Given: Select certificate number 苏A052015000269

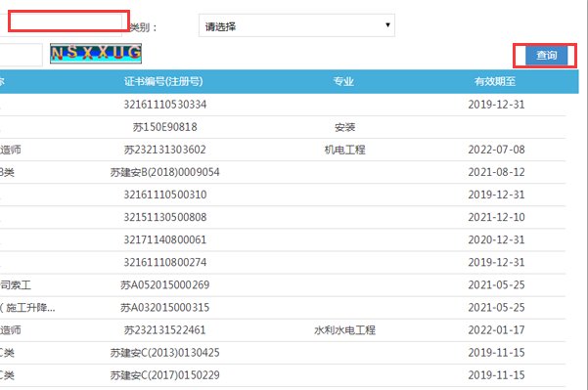Looking at the screenshot, I should coord(165,285).
